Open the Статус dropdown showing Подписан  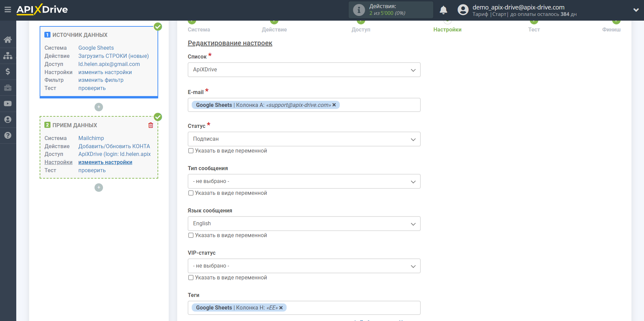[x=304, y=139]
